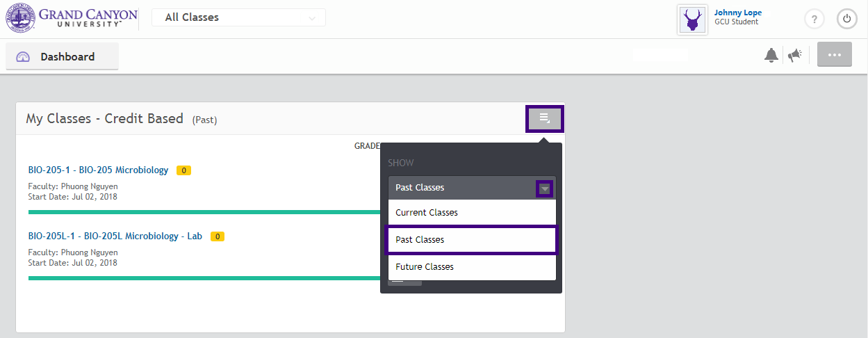Screen dimensions: 868x338
Task: Click the user avatar thumbnail
Action: (x=692, y=19)
